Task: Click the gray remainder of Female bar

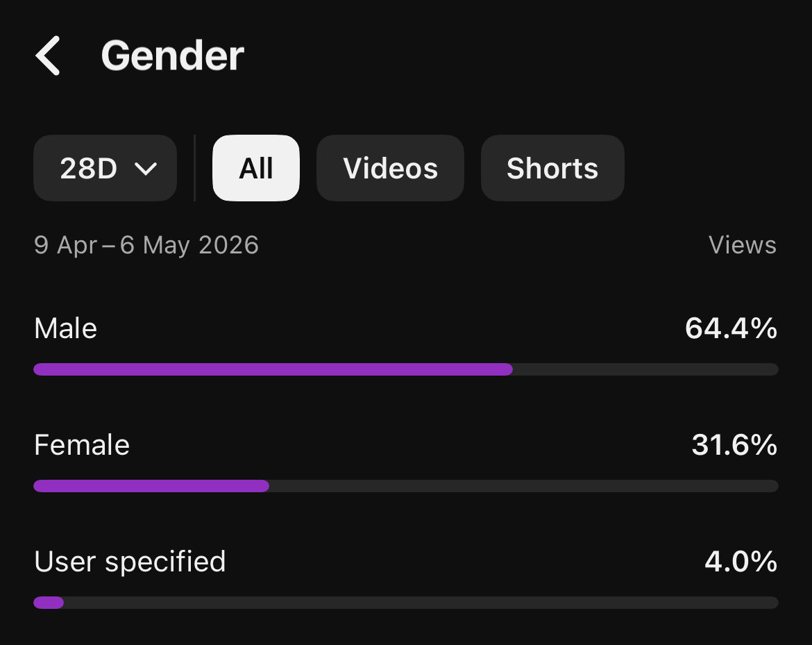Action: coord(523,486)
